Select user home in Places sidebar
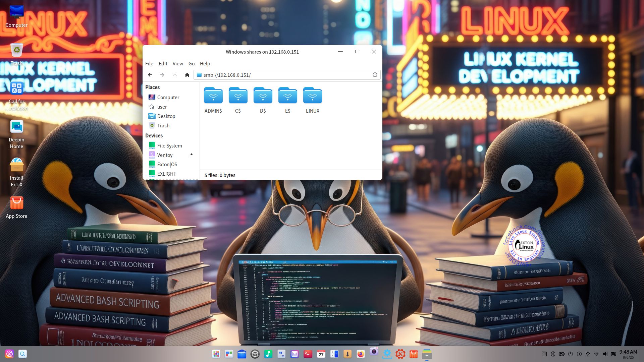 [x=171, y=107]
